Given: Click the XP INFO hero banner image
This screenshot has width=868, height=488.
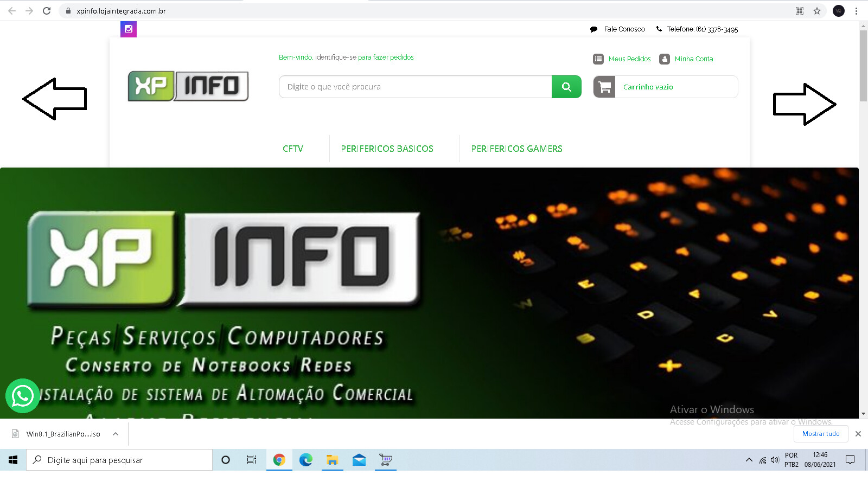Looking at the screenshot, I should pos(429,293).
